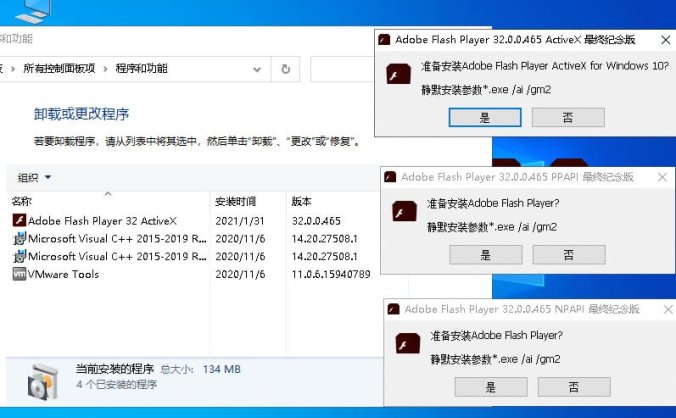Click the chevron before 程序和功能 in breadcrumb

[105, 69]
